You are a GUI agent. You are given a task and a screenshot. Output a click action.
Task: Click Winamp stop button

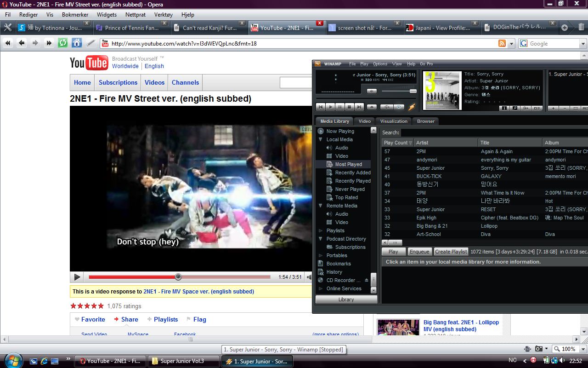tap(350, 107)
